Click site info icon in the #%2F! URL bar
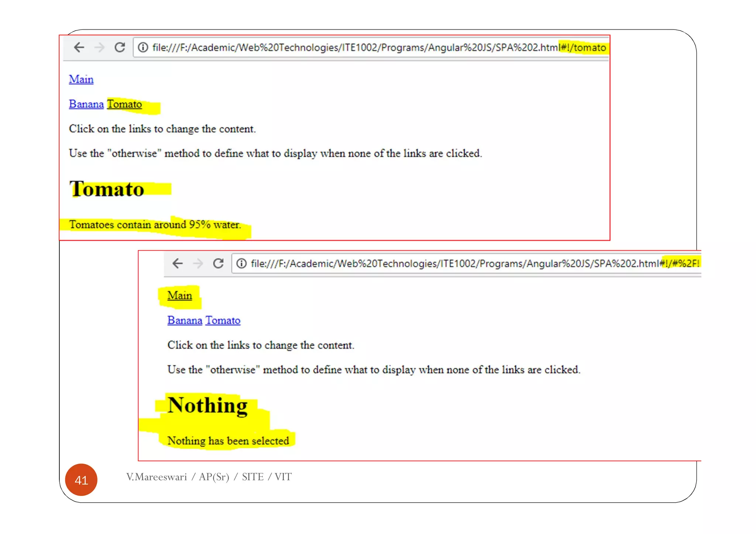Image resolution: width=756 pixels, height=534 pixels. 241,263
